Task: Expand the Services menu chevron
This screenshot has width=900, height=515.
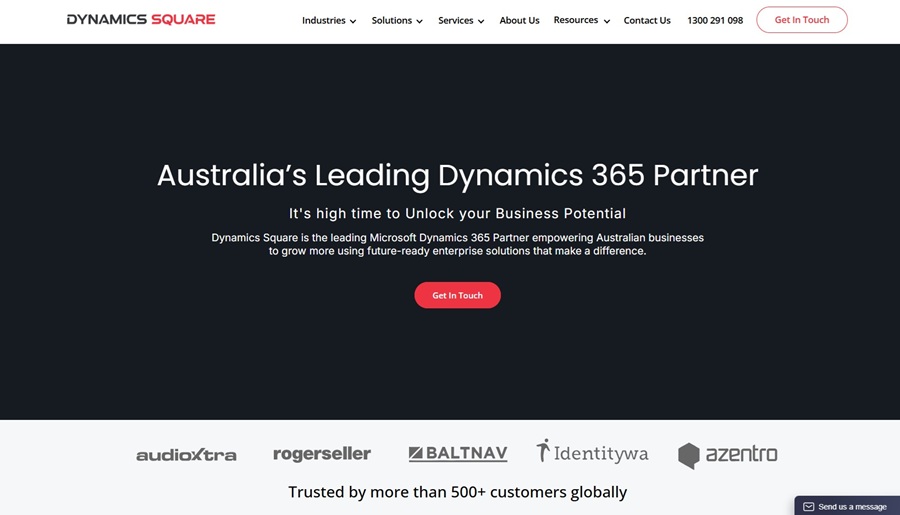Action: [481, 21]
